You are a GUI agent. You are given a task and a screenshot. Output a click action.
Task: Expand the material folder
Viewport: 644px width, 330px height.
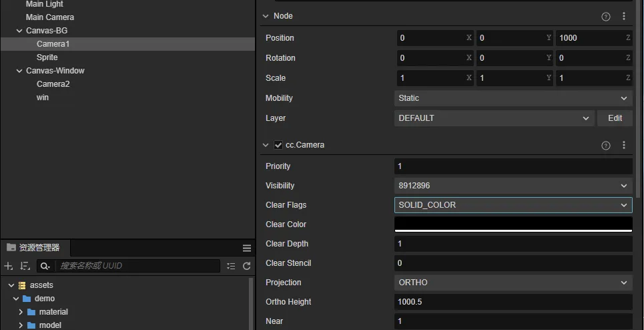point(21,312)
